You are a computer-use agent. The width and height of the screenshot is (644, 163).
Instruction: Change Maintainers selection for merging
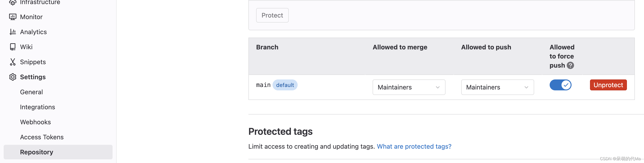click(x=409, y=87)
